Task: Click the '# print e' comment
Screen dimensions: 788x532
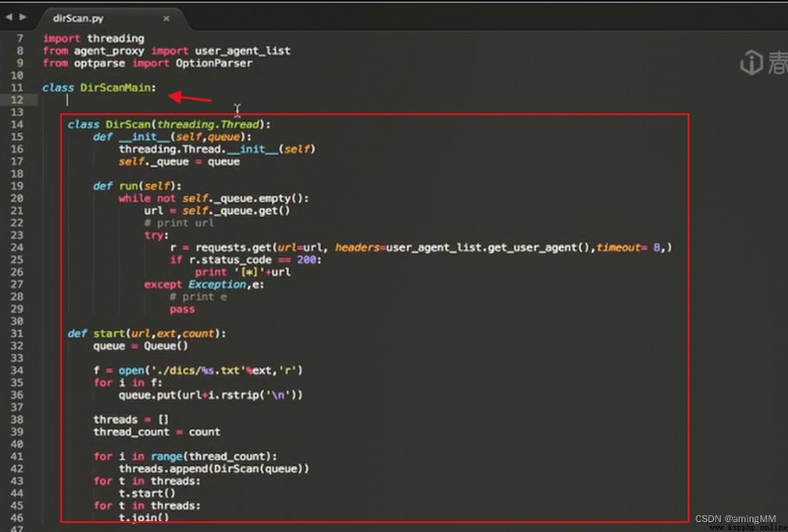Action: (x=198, y=297)
